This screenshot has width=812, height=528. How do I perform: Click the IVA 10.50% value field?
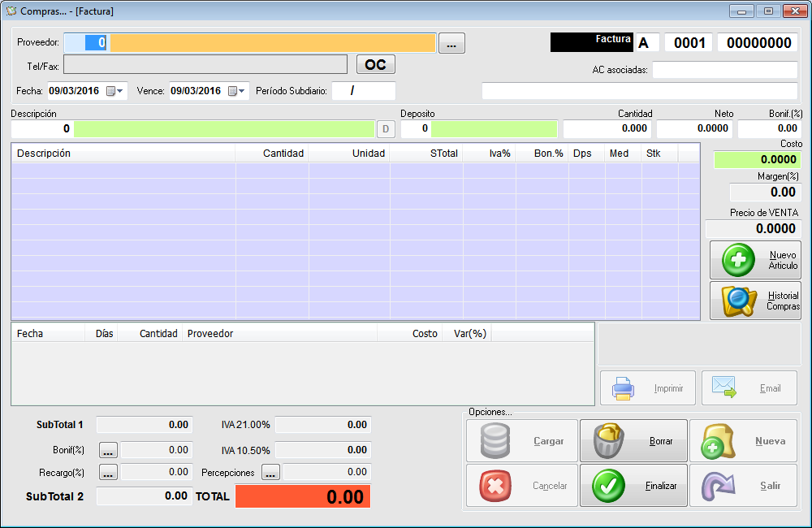[x=323, y=450]
